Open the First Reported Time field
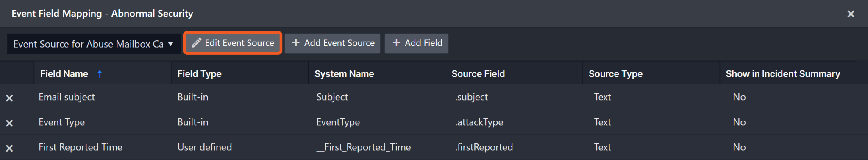Screen dimensions: 868x160 coord(80,147)
